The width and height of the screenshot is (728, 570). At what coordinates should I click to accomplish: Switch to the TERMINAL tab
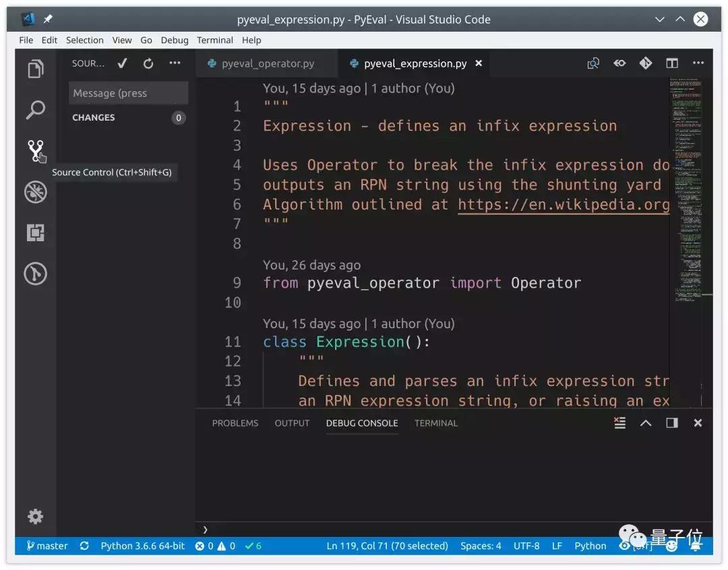pyautogui.click(x=435, y=423)
